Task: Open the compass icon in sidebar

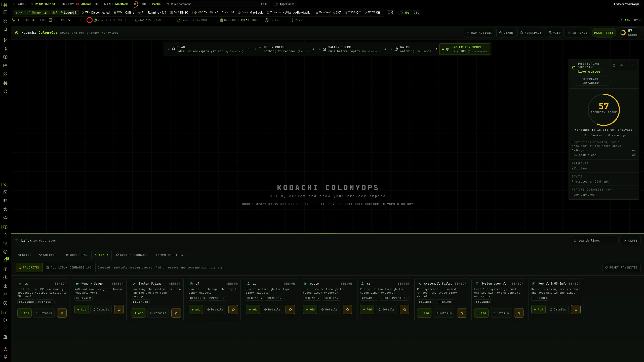Action: pyautogui.click(x=5, y=252)
